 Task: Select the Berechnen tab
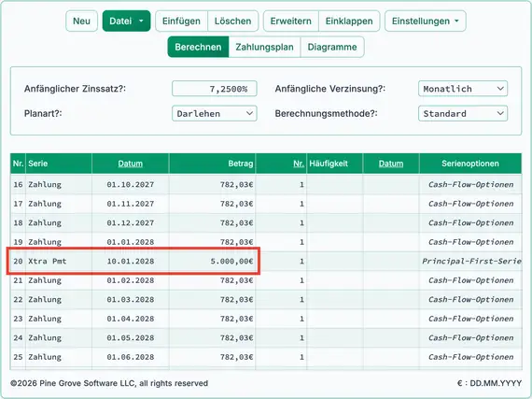pos(198,47)
